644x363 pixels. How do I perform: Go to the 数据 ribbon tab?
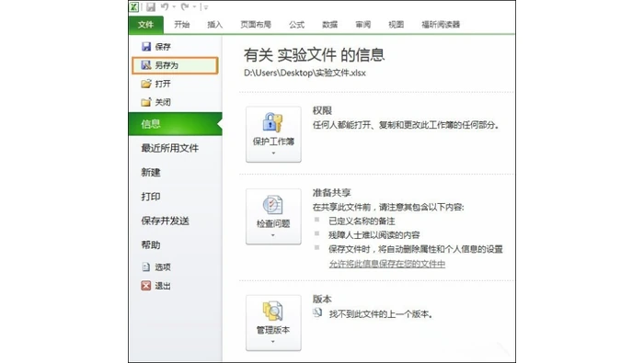[x=329, y=25]
